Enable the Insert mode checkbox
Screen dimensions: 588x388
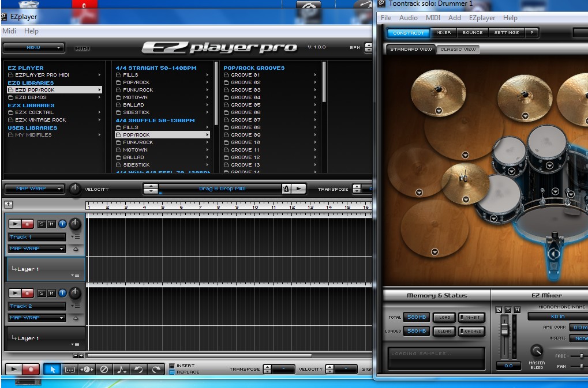coord(172,366)
